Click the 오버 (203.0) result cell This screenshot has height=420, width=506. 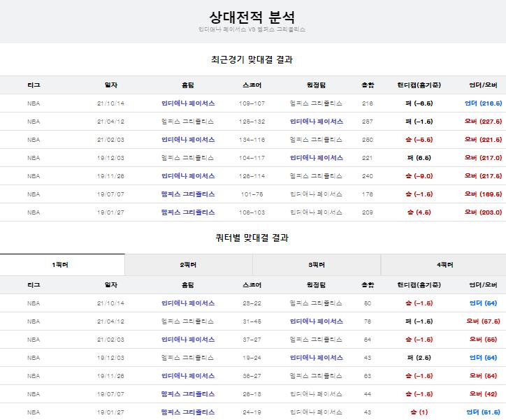pyautogui.click(x=483, y=212)
